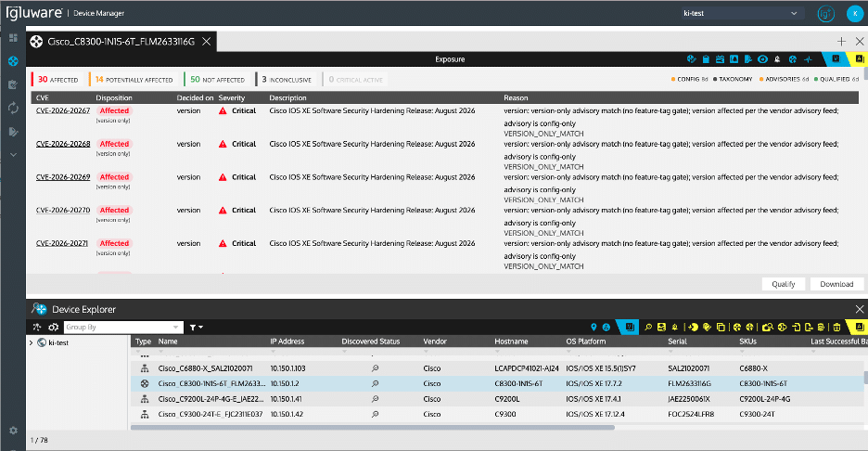This screenshot has width=868, height=451.
Task: Filter by 14 Potentially Affected chip
Action: (x=134, y=80)
